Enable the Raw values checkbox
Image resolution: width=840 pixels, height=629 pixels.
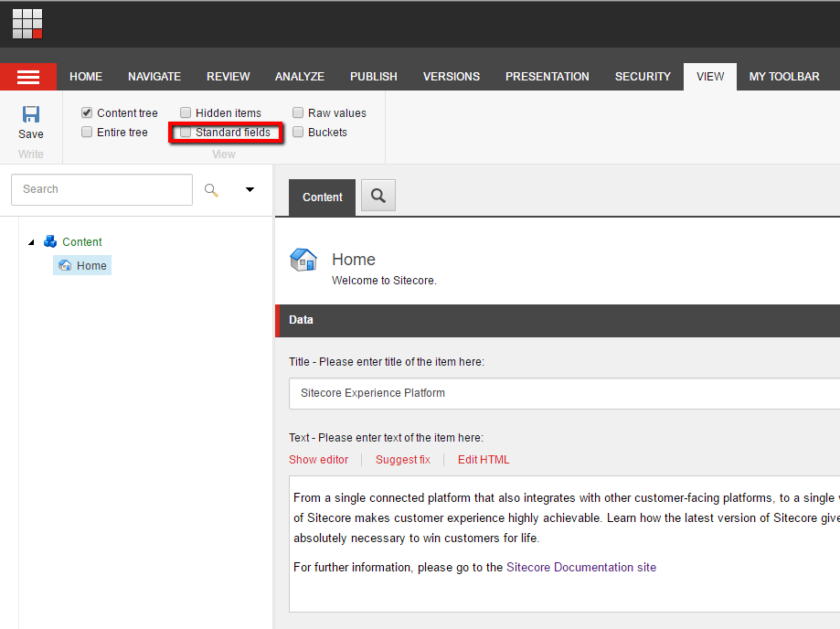coord(298,112)
